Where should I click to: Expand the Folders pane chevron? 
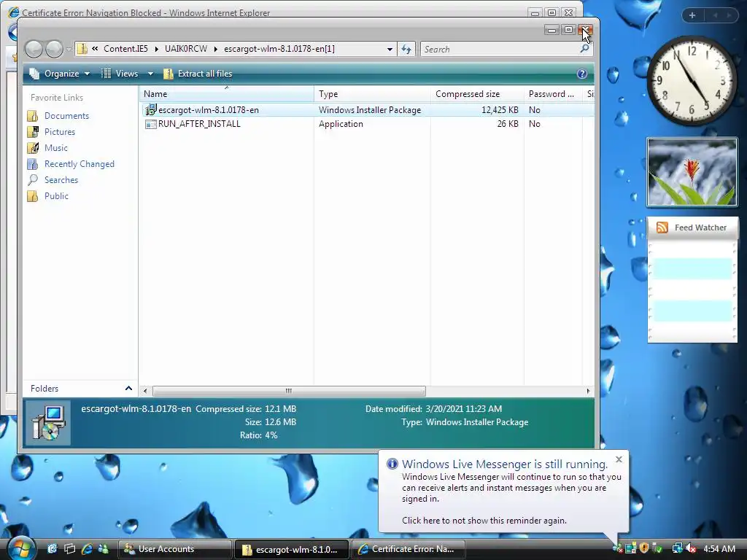coord(128,389)
